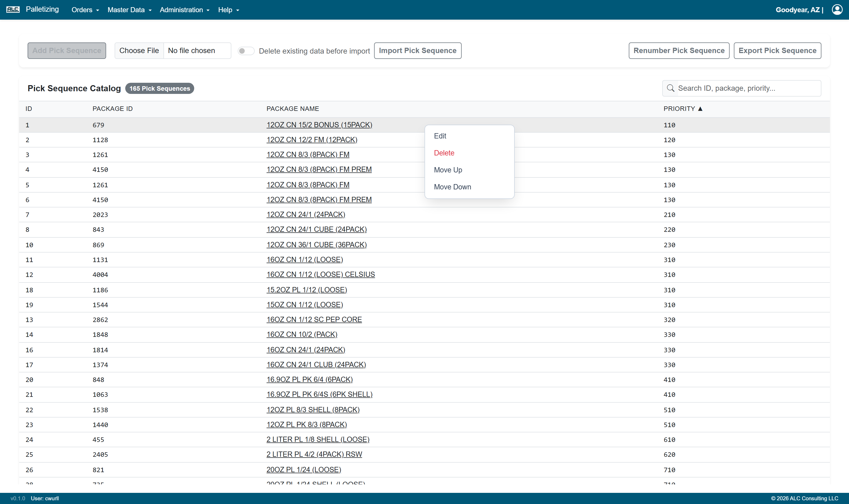The image size is (849, 504).
Task: Open 15.2OZ PL 1/12 (LOOSE) link
Action: tap(307, 290)
